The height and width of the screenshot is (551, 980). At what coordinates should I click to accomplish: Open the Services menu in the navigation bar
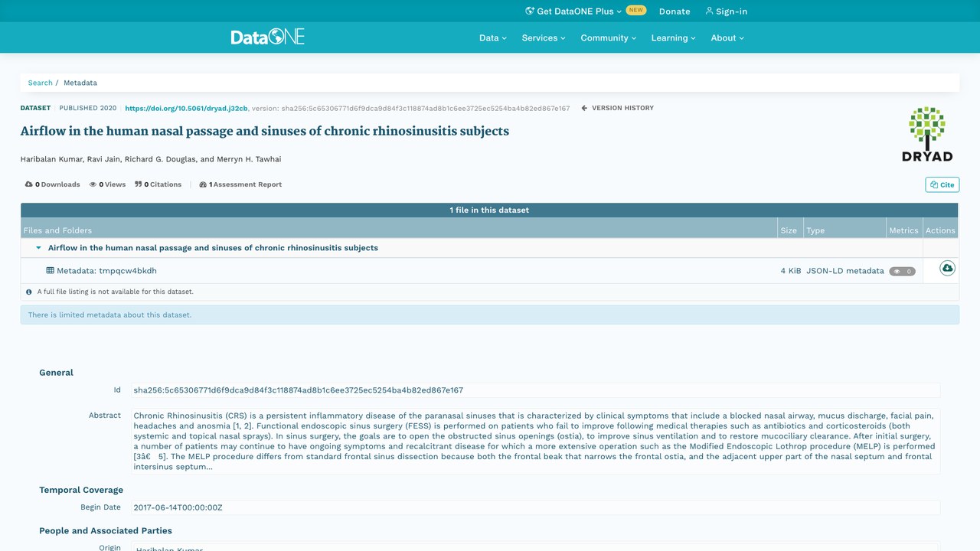click(x=544, y=37)
